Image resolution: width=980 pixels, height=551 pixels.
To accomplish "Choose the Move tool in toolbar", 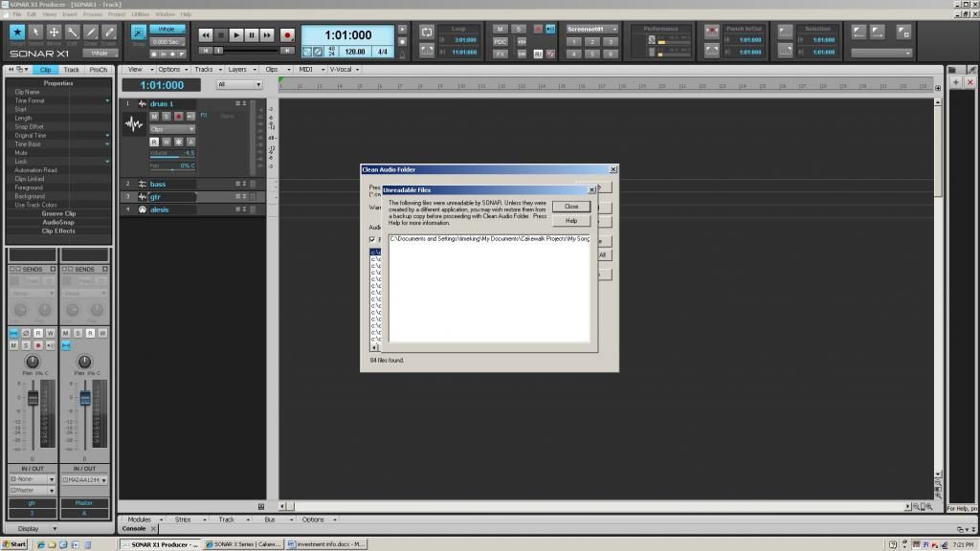I will tap(54, 33).
